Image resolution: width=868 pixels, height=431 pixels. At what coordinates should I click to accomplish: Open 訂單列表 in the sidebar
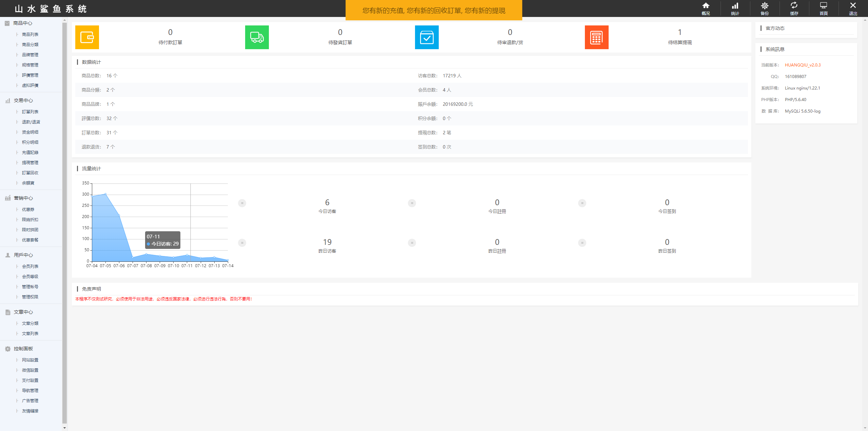coord(30,112)
